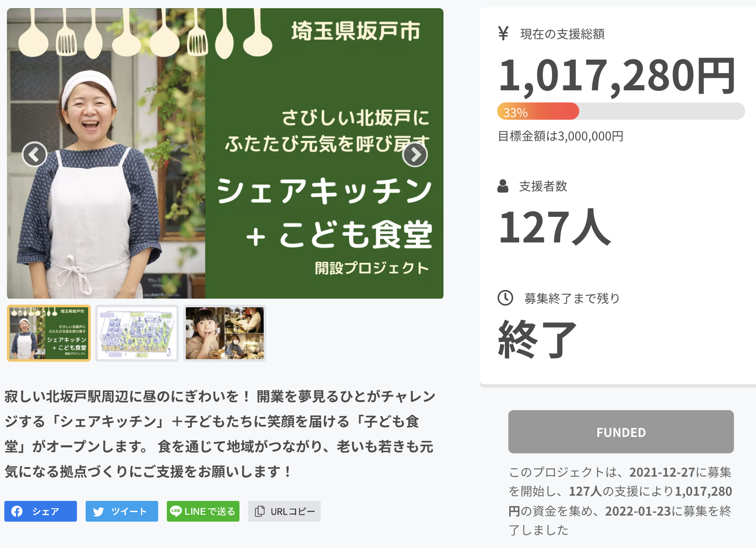Click the person icon beside 支援者数
This screenshot has width=756, height=548.
point(503,186)
